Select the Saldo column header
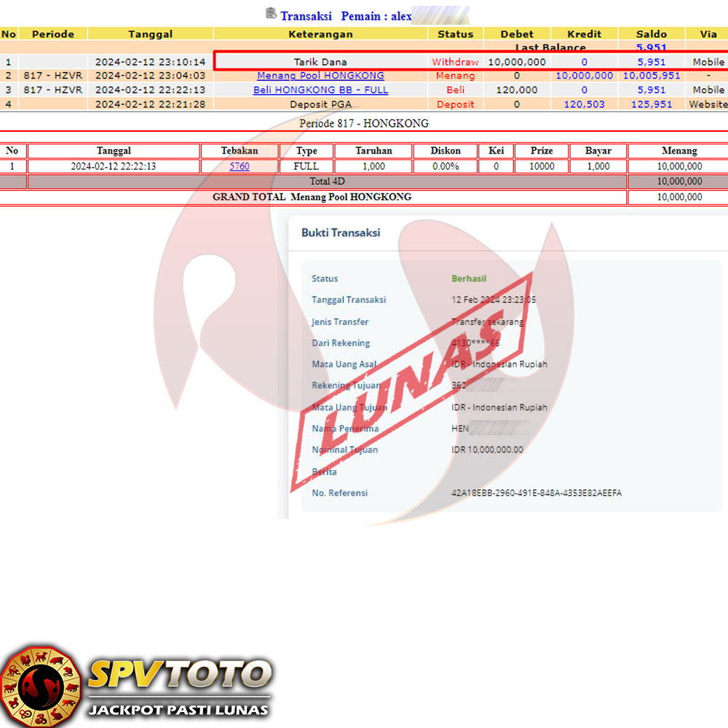This screenshot has height=728, width=728. click(651, 34)
